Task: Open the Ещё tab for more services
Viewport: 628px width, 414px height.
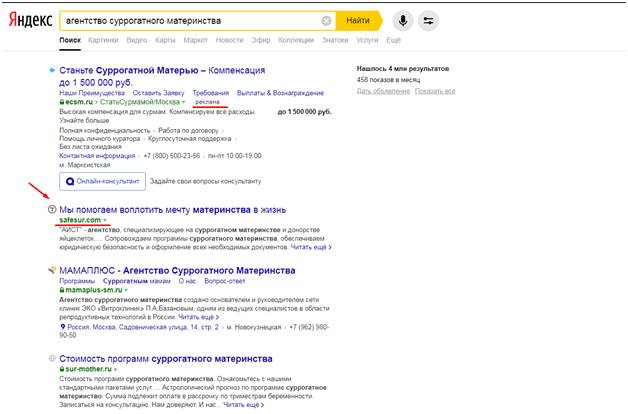Action: click(393, 40)
